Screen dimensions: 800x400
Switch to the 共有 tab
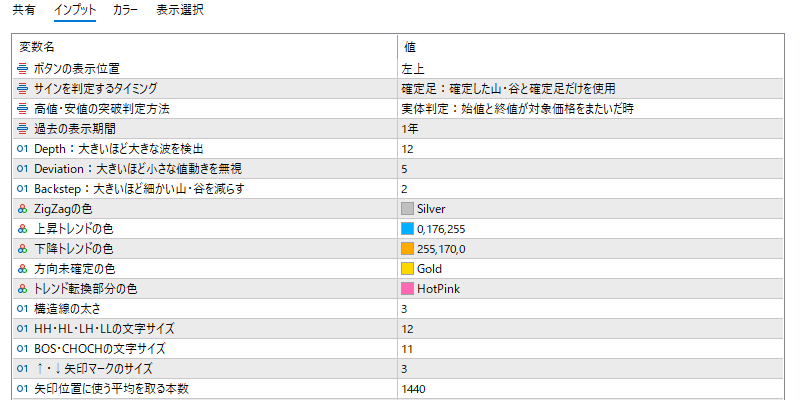coord(23,10)
